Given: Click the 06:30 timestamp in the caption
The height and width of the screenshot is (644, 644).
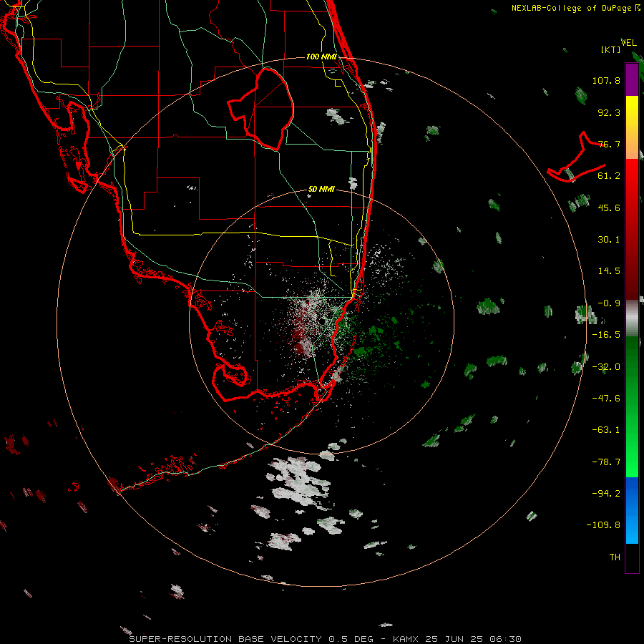Looking at the screenshot, I should pyautogui.click(x=506, y=639).
